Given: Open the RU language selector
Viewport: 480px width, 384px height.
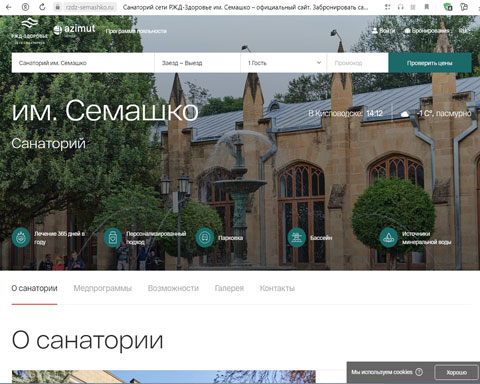Looking at the screenshot, I should pos(463,31).
